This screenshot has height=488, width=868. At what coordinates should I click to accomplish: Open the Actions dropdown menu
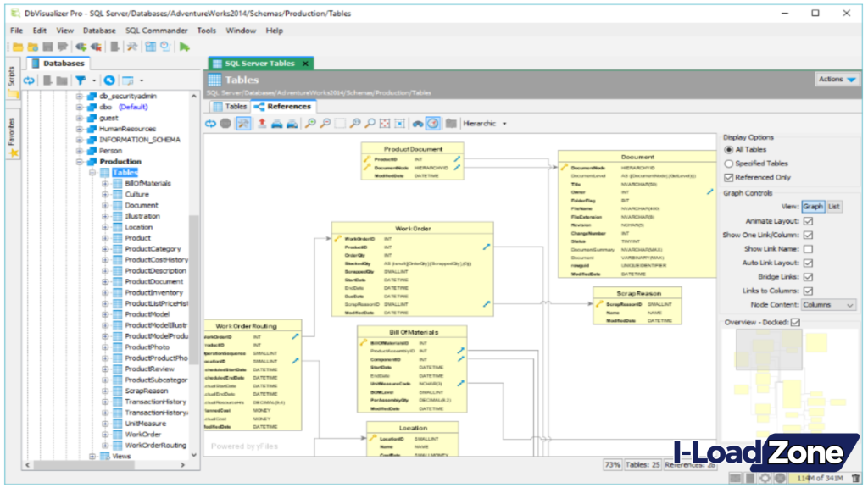pos(837,80)
